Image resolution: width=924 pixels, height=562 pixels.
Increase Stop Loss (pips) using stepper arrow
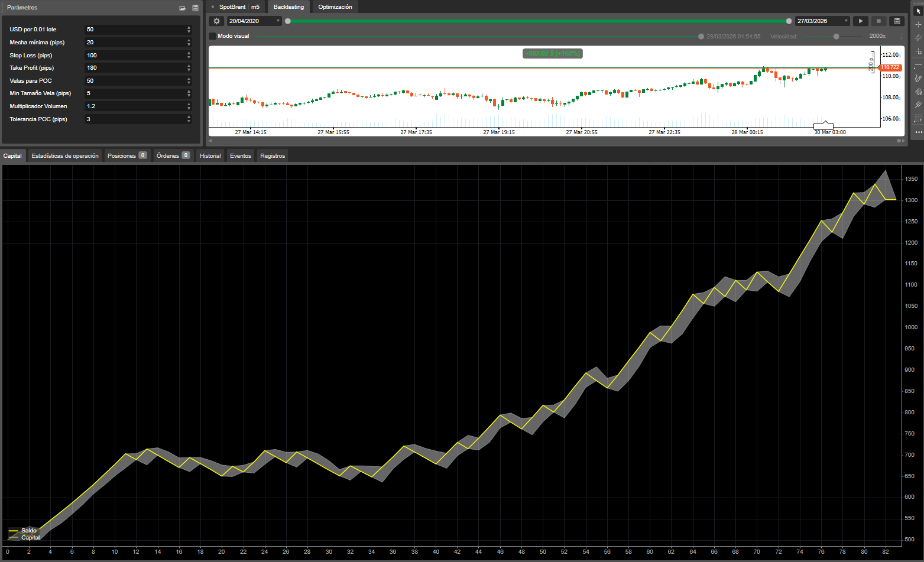pos(189,53)
